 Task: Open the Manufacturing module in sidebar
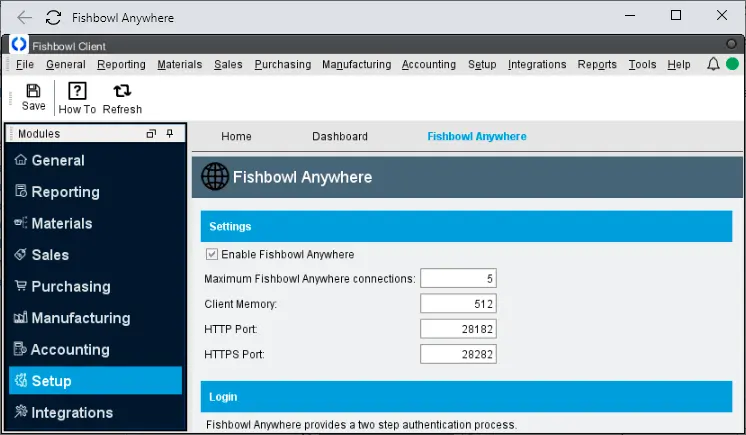click(x=95, y=318)
